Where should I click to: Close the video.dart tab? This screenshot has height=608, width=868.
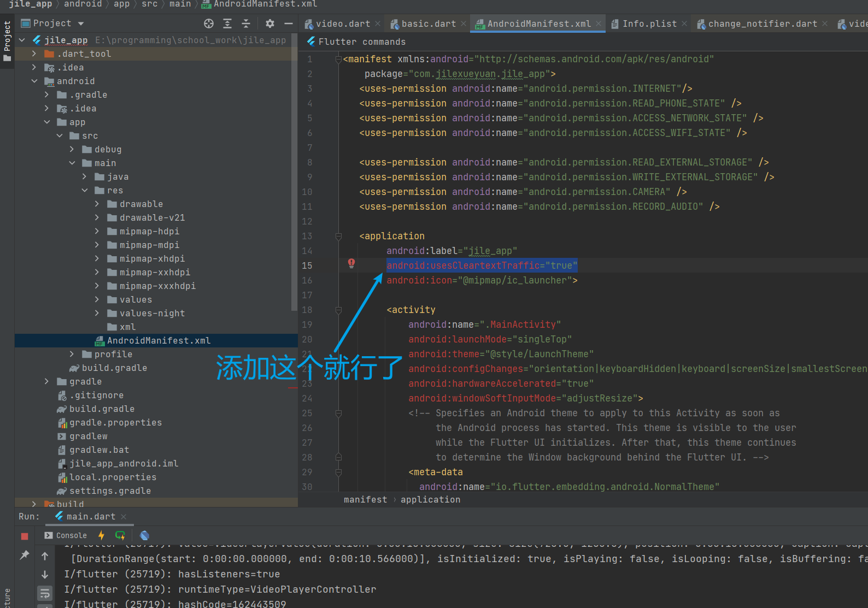(x=378, y=24)
